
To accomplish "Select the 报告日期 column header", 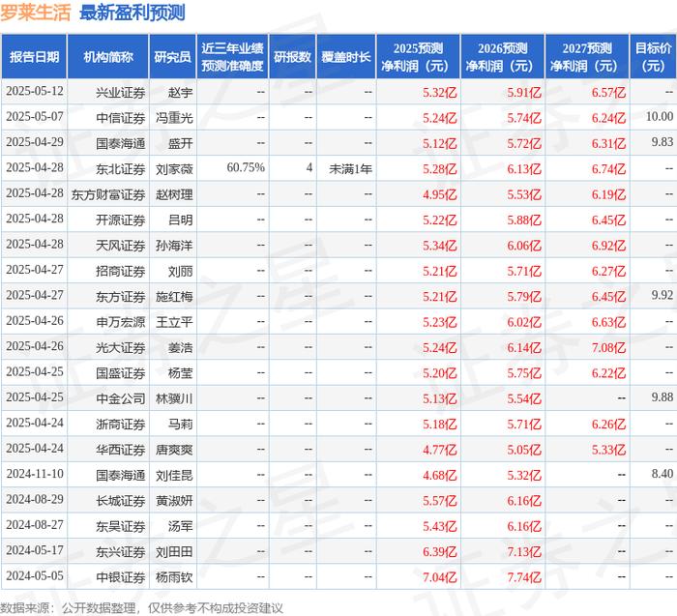I will [x=34, y=57].
